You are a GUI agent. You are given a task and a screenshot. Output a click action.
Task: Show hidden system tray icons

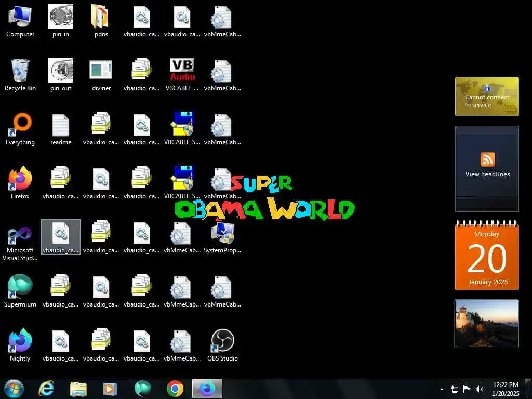click(442, 389)
